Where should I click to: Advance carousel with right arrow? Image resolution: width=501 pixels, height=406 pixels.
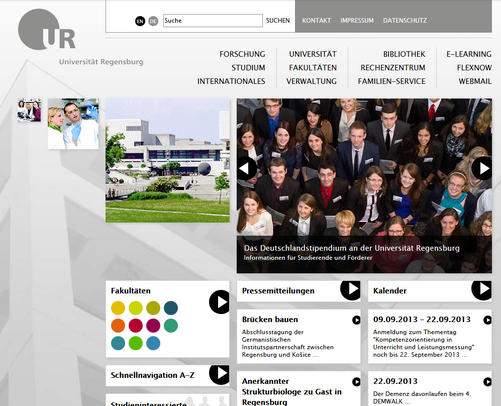[482, 169]
